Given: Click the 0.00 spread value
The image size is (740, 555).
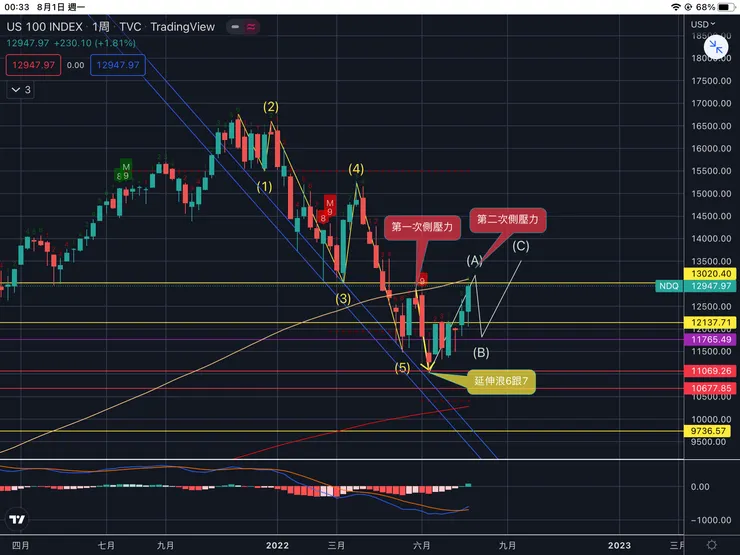Looking at the screenshot, I should (76, 65).
